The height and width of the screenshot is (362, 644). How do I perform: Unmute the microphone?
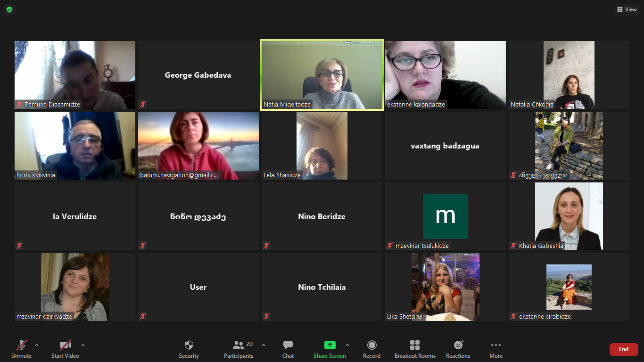(22, 349)
